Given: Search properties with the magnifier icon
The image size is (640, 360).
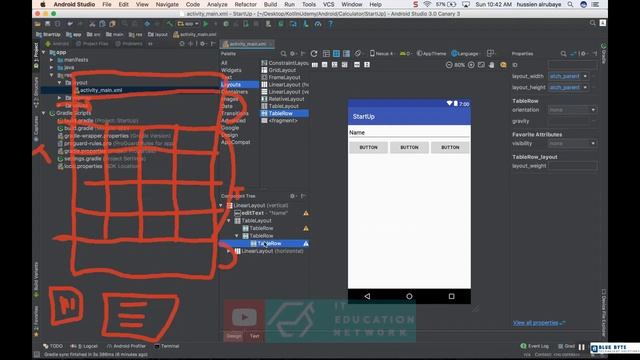Looking at the screenshot, I should 563,53.
